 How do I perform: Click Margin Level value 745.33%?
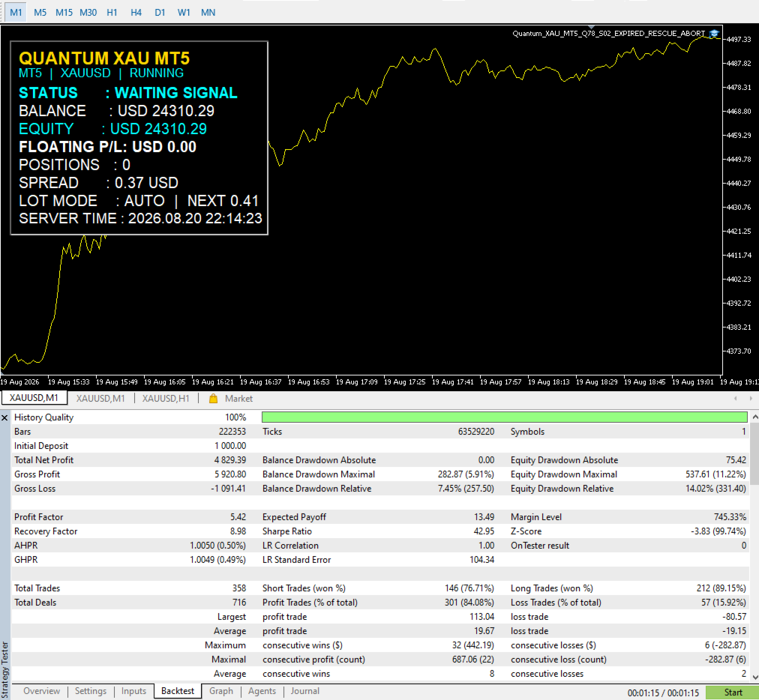coord(730,517)
